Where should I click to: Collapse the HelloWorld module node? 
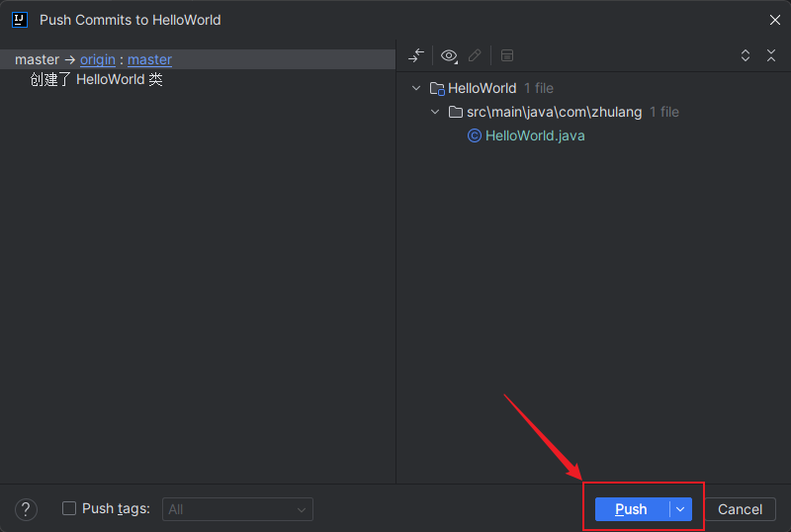[x=416, y=88]
